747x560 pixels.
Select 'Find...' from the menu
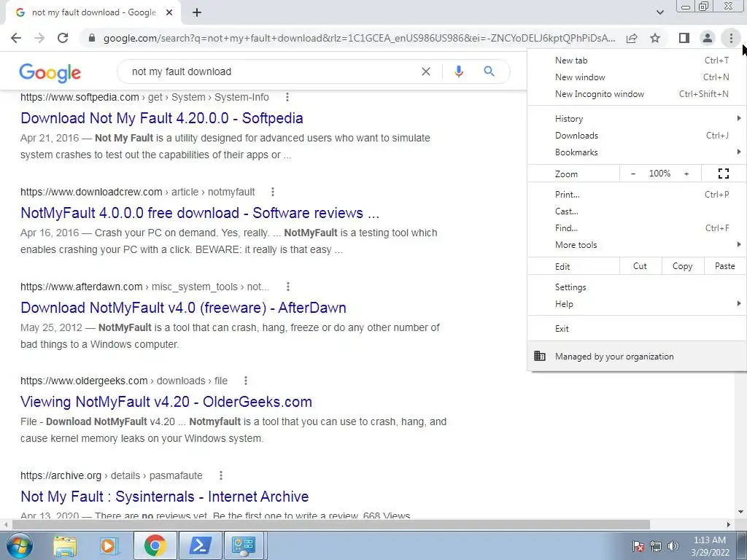tap(637, 228)
